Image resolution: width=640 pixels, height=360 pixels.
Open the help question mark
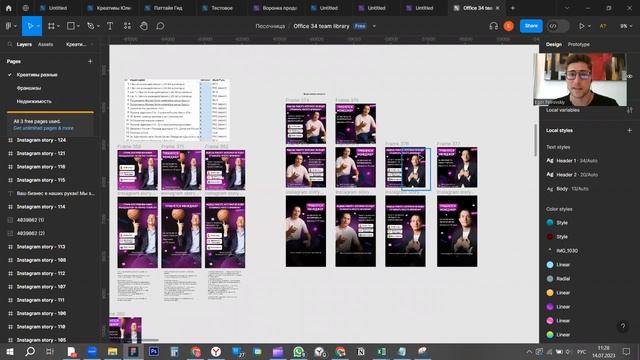coord(623,326)
